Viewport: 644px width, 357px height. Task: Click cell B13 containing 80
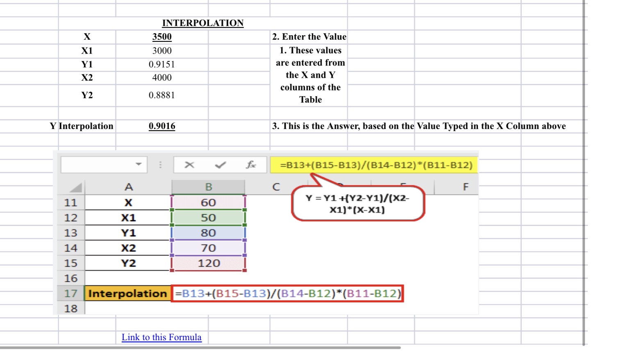(208, 233)
